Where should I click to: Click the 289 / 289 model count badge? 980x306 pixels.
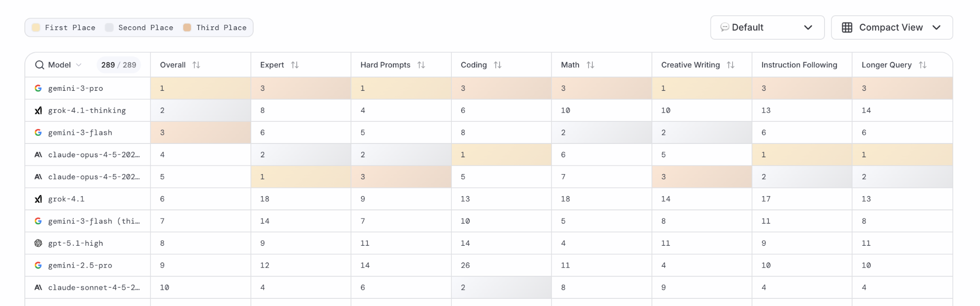click(119, 65)
